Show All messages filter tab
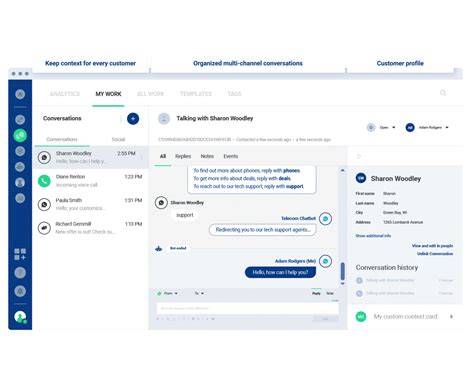Image resolution: width=474 pixels, height=387 pixels. pyautogui.click(x=163, y=156)
